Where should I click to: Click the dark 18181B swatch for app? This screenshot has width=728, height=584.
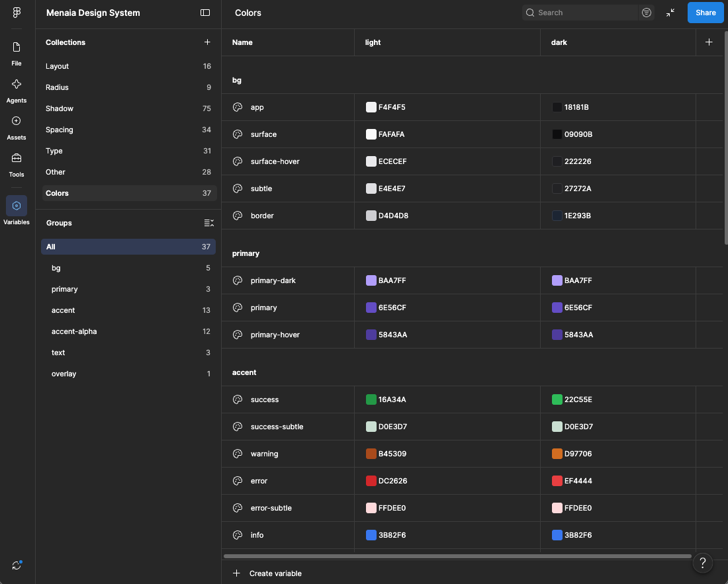click(557, 107)
